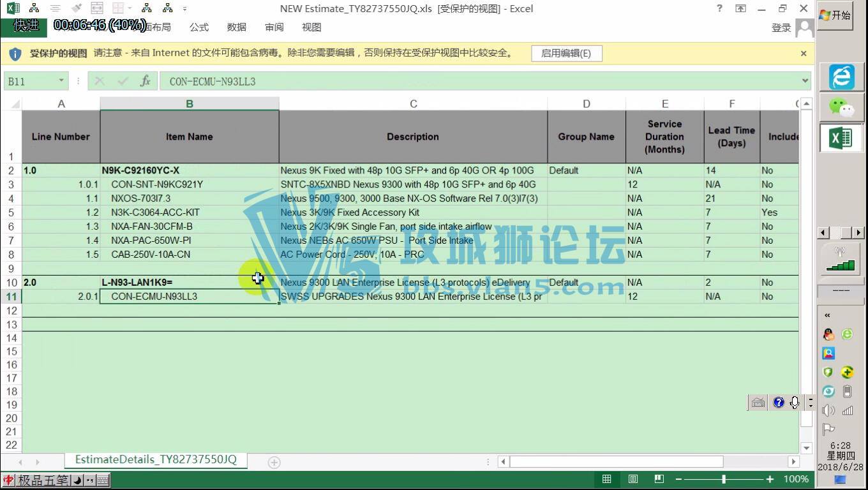Open Ribbon Display Options button

(740, 8)
